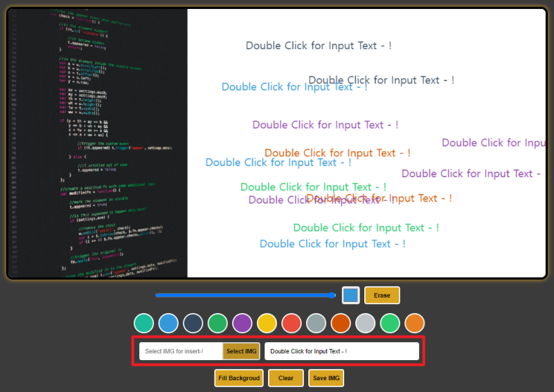
Task: Choose the darker green color circle
Action: 217,323
